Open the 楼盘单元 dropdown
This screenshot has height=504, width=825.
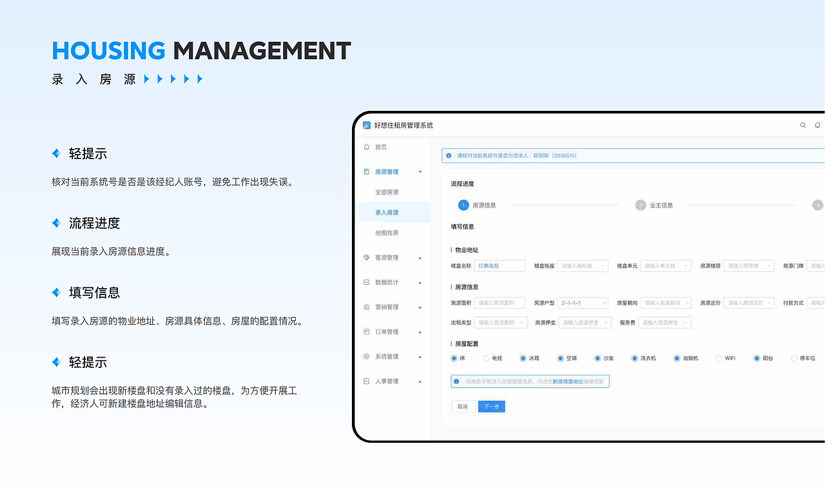(x=666, y=266)
